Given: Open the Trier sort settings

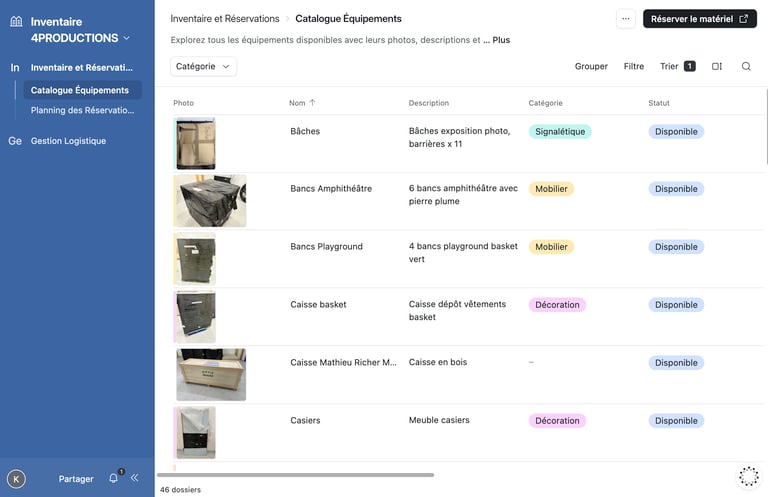Looking at the screenshot, I should point(677,66).
